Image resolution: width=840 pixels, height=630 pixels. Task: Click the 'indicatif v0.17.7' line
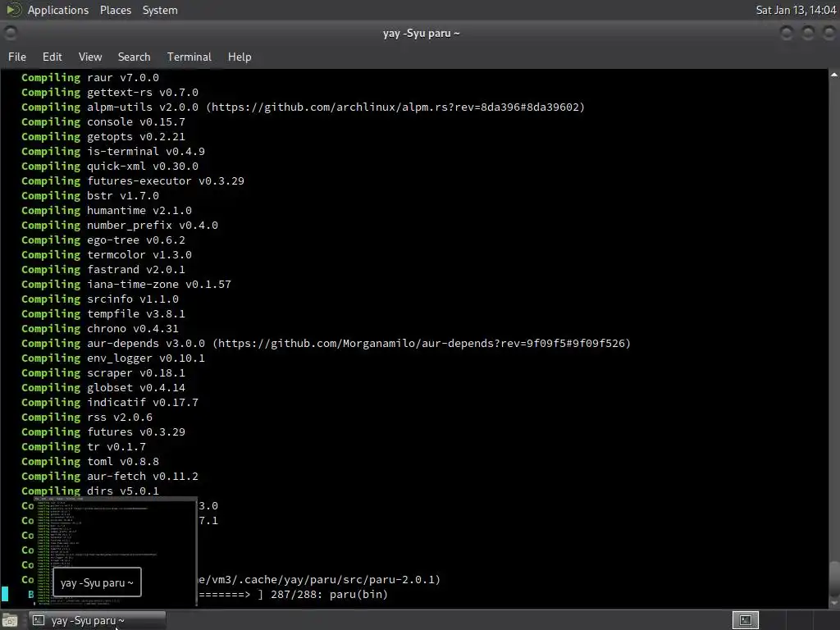coord(110,402)
